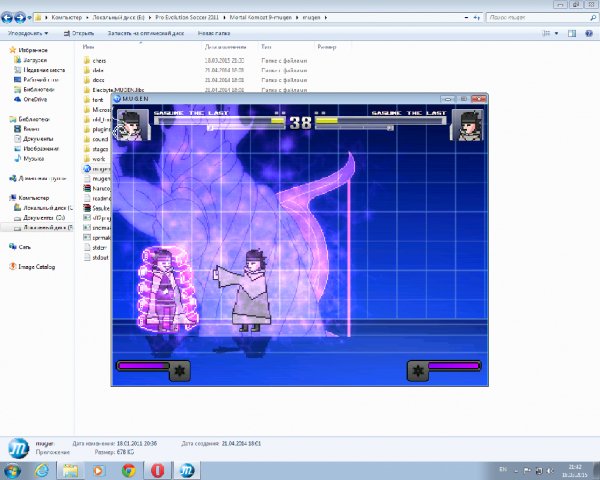
Task: Select the Naruto archive file
Action: pos(101,188)
